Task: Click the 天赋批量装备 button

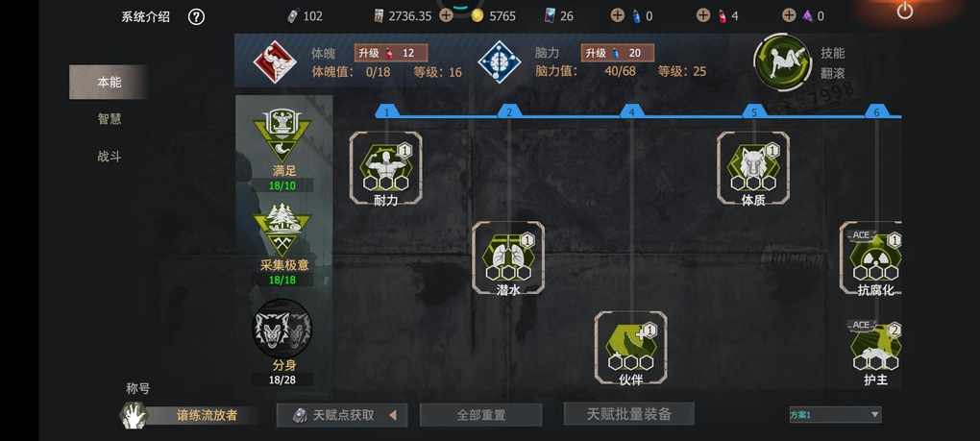Action: [628, 413]
